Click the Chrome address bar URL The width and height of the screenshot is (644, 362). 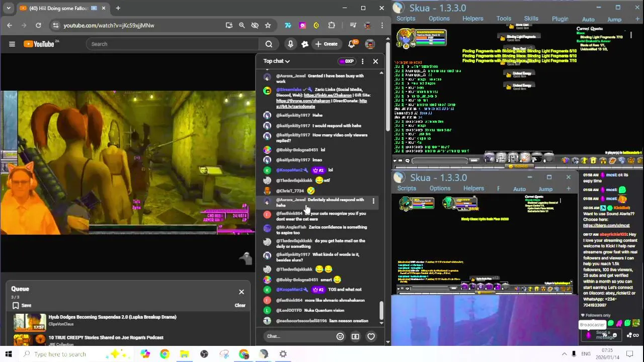pos(109,25)
